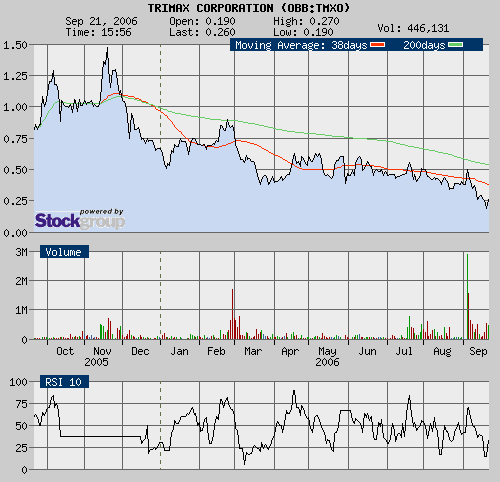Image resolution: width=500 pixels, height=482 pixels.
Task: Click the 25 RSI axis label
Action: 21,448
